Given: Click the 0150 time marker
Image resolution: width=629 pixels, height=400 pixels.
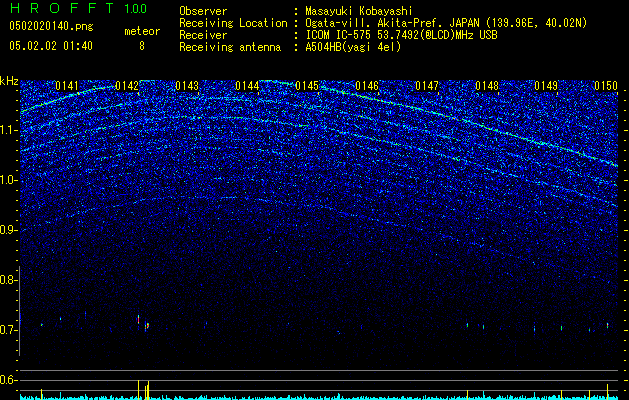Looking at the screenshot, I should tap(606, 86).
